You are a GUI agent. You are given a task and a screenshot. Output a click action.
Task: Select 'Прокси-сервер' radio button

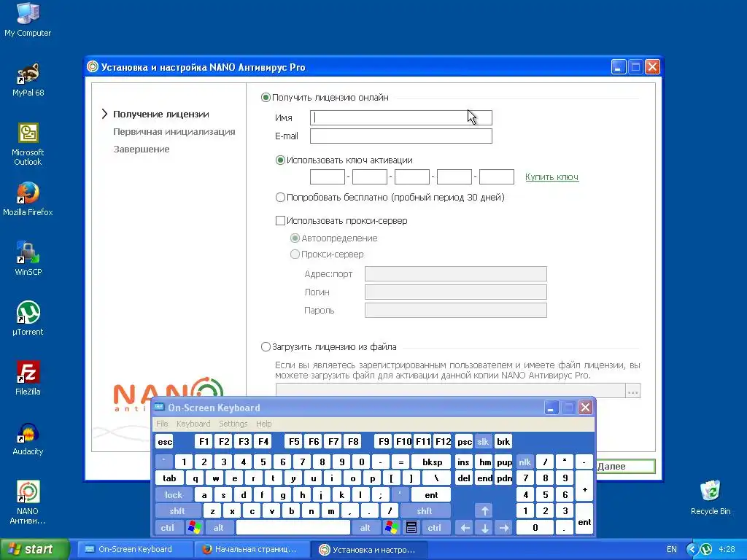[295, 254]
